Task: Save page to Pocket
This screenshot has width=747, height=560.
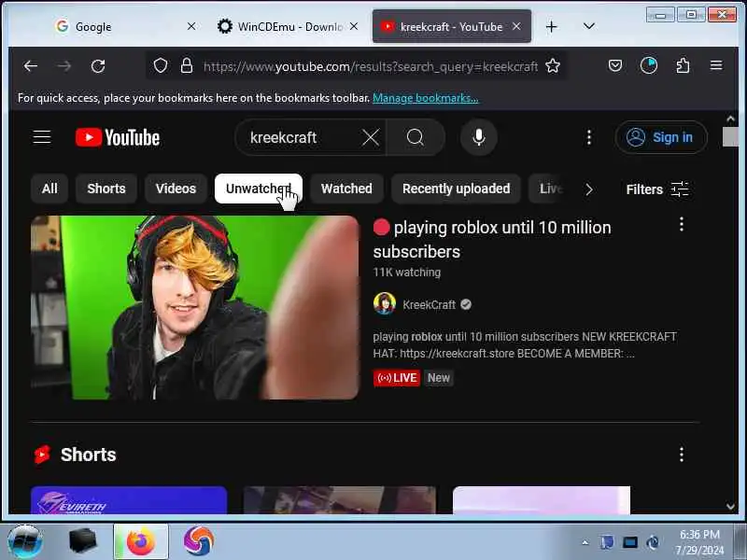Action: coord(615,65)
